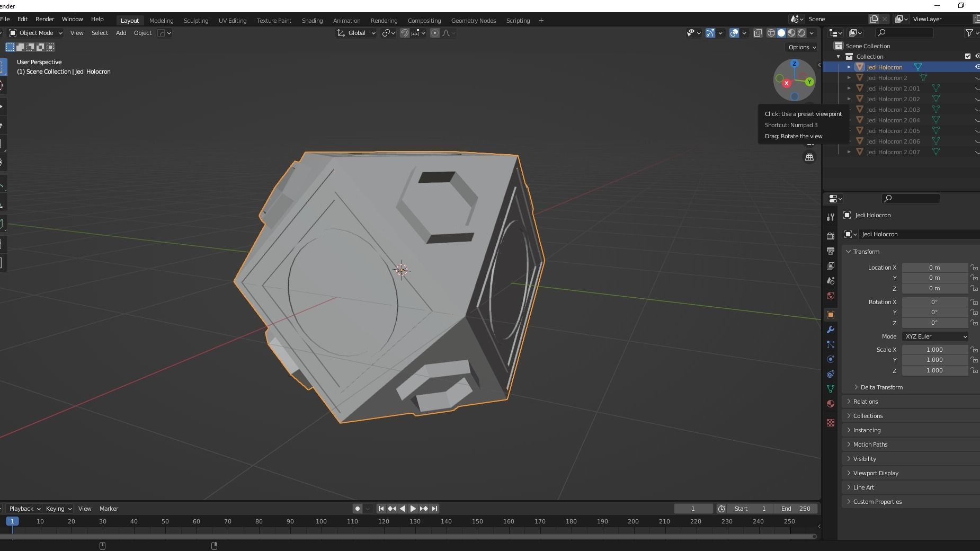Click the X axis on the navigation gizmo

[787, 83]
